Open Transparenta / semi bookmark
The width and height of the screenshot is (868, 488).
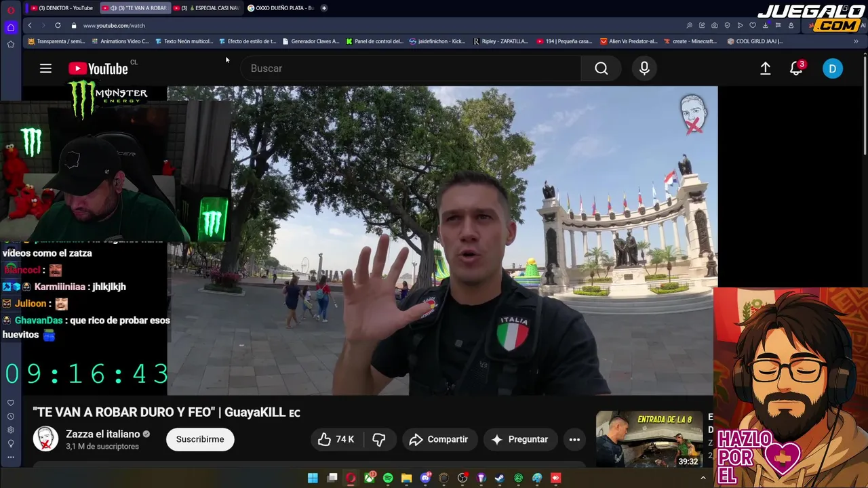coord(56,41)
